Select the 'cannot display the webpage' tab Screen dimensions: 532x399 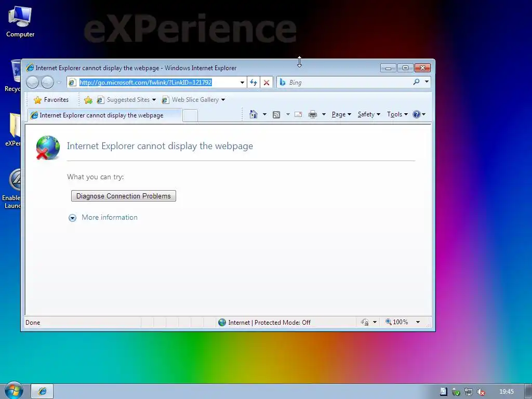105,115
